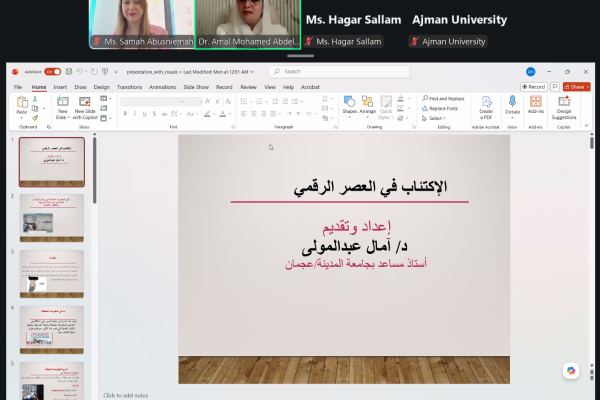
Task: Open the Shapes gallery
Action: point(349,104)
